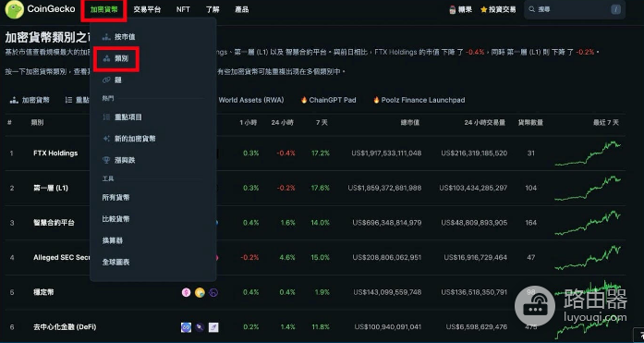Open 換算器 converter from the dropdown

(x=113, y=240)
